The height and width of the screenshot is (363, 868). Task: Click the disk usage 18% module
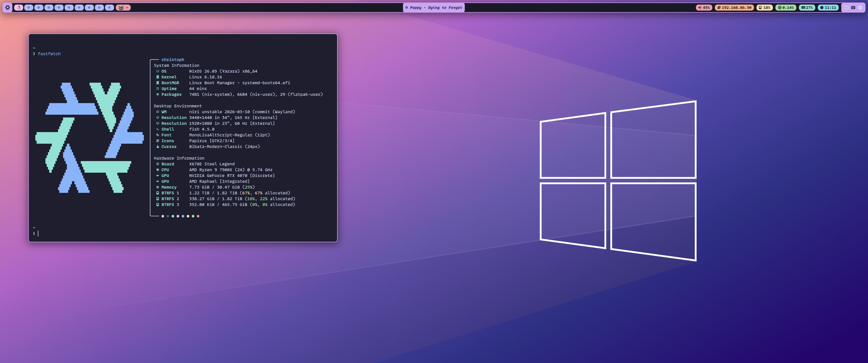coord(764,7)
